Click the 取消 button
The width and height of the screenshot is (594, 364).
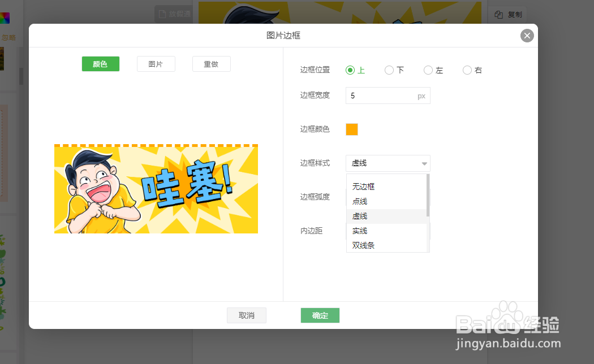click(247, 315)
